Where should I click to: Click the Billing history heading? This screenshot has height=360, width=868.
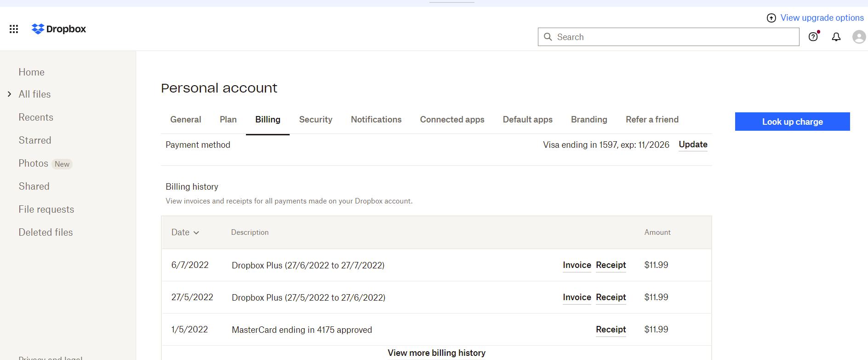pyautogui.click(x=192, y=187)
